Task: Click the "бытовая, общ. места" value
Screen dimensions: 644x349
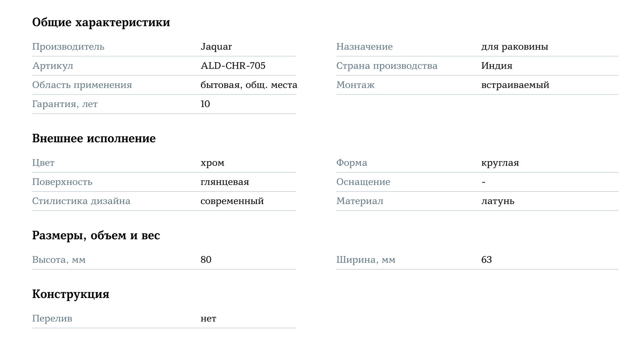Action: coord(249,85)
